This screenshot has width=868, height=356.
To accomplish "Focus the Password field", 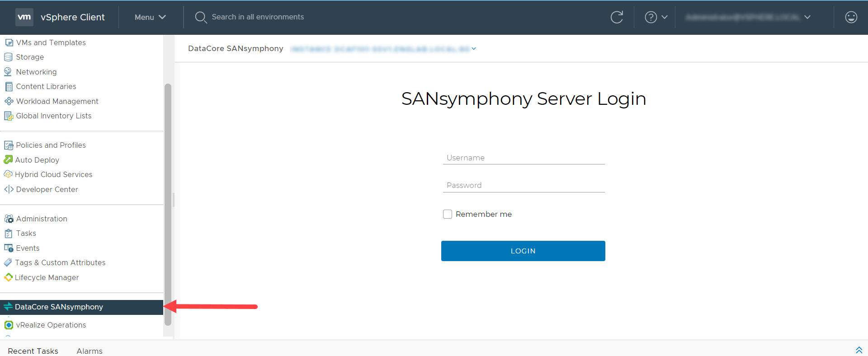I will pyautogui.click(x=524, y=185).
